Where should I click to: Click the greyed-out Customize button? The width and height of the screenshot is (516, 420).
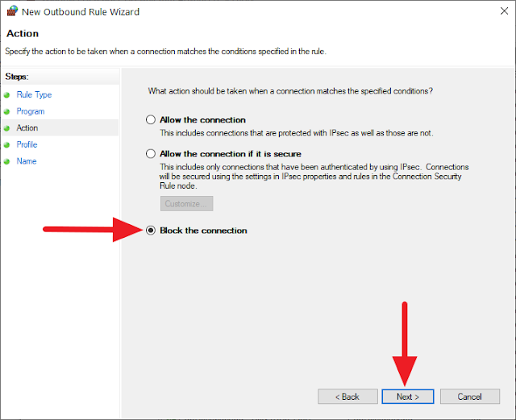[x=186, y=204]
